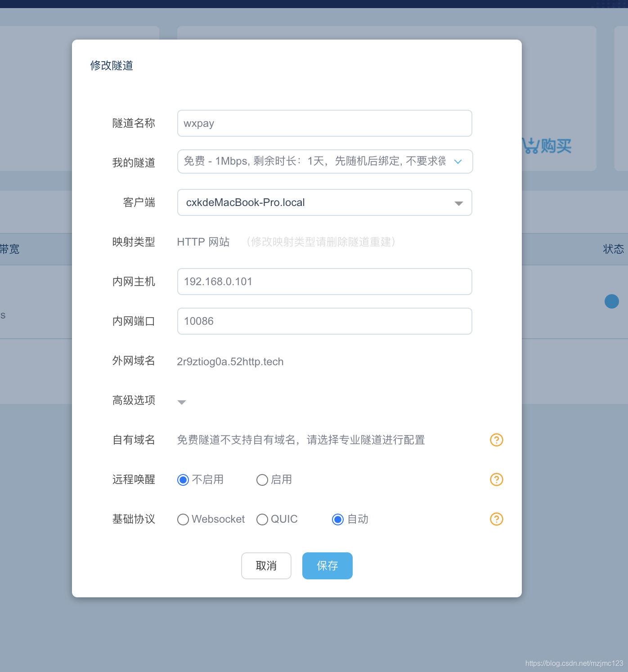Focus the 内网主机 field 192.168.0.101
This screenshot has width=628, height=672.
325,282
